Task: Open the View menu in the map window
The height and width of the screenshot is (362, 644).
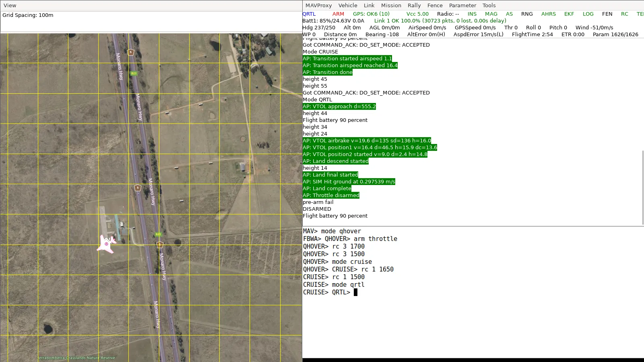Action: click(10, 5)
